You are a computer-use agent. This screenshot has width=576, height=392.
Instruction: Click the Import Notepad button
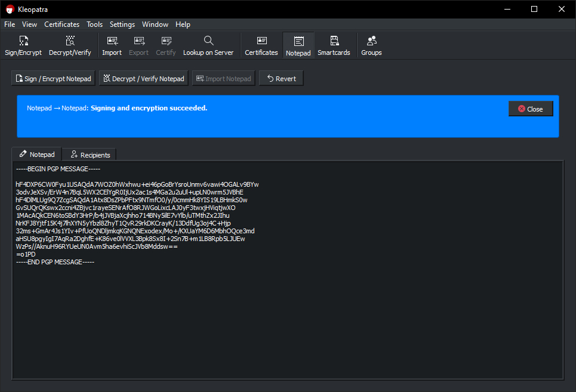224,79
